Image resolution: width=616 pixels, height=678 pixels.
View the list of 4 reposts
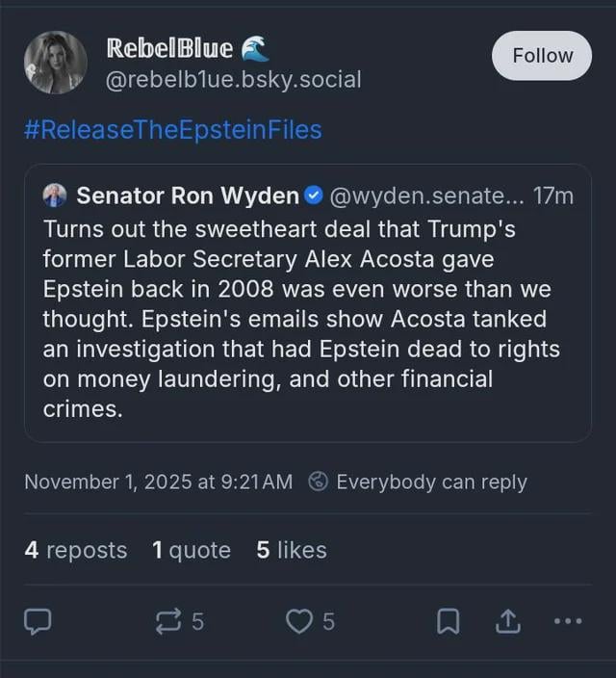point(75,550)
